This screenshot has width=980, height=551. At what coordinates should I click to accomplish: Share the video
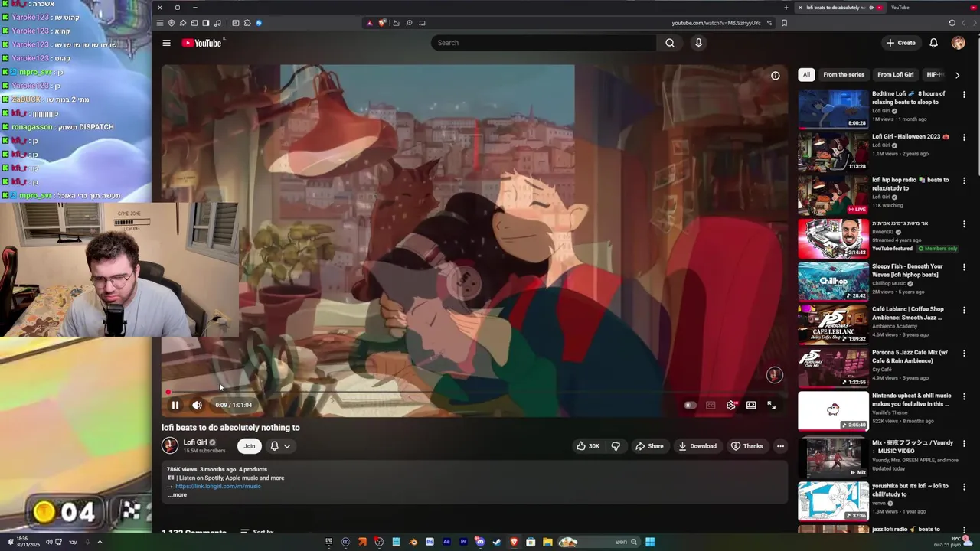[649, 446]
